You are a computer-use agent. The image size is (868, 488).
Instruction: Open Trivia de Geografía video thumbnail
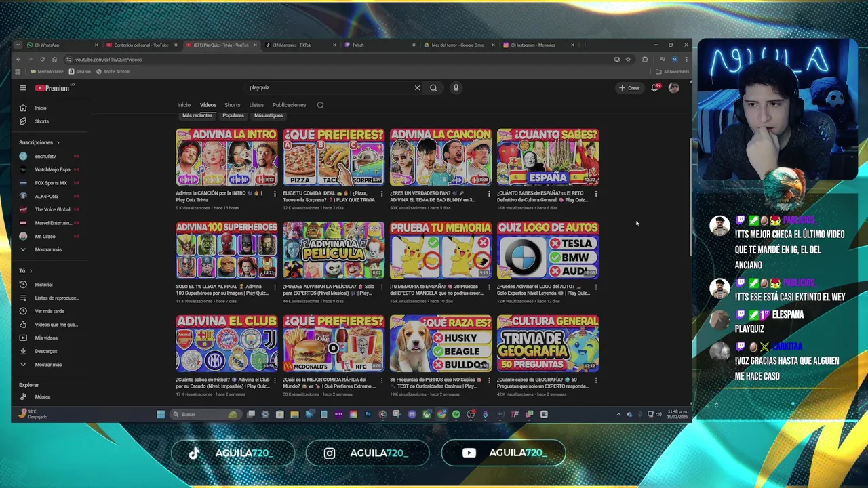click(x=548, y=343)
